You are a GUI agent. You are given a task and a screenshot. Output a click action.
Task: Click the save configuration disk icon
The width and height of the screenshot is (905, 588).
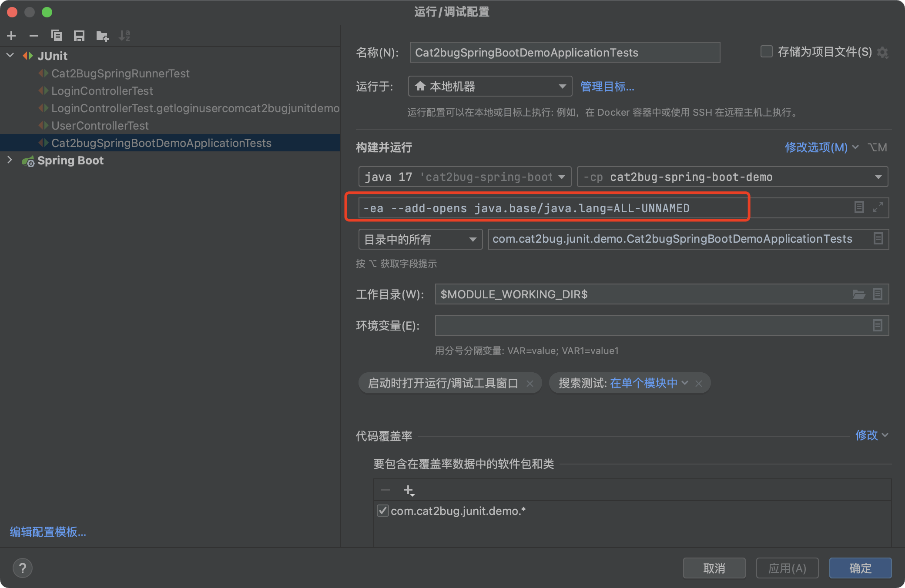79,36
